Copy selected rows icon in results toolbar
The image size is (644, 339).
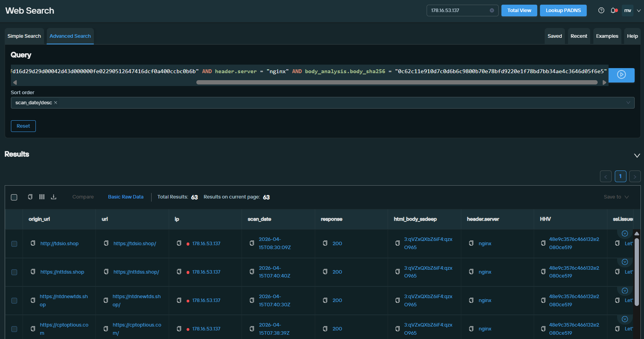pyautogui.click(x=30, y=197)
